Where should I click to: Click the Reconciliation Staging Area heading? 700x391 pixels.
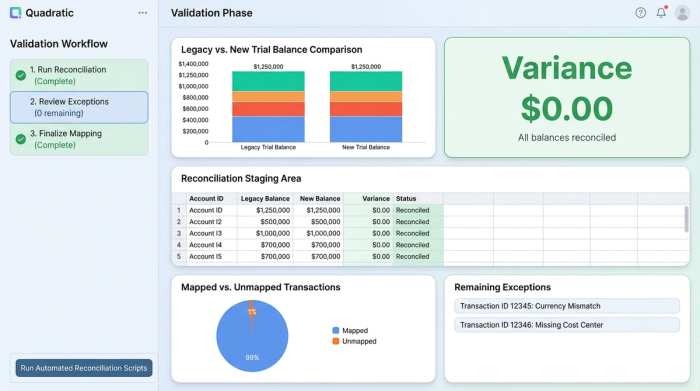point(241,179)
